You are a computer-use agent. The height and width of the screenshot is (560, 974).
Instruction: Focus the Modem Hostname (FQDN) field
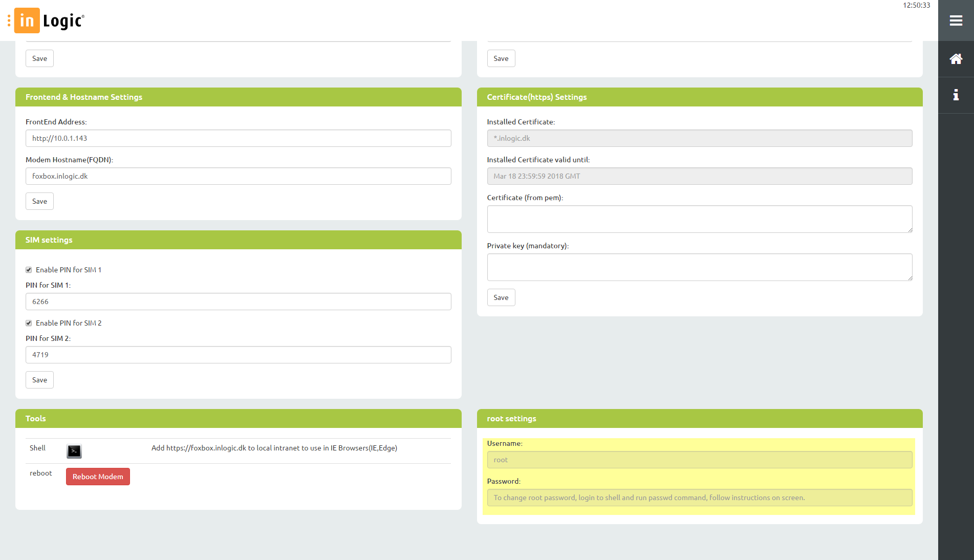(238, 176)
